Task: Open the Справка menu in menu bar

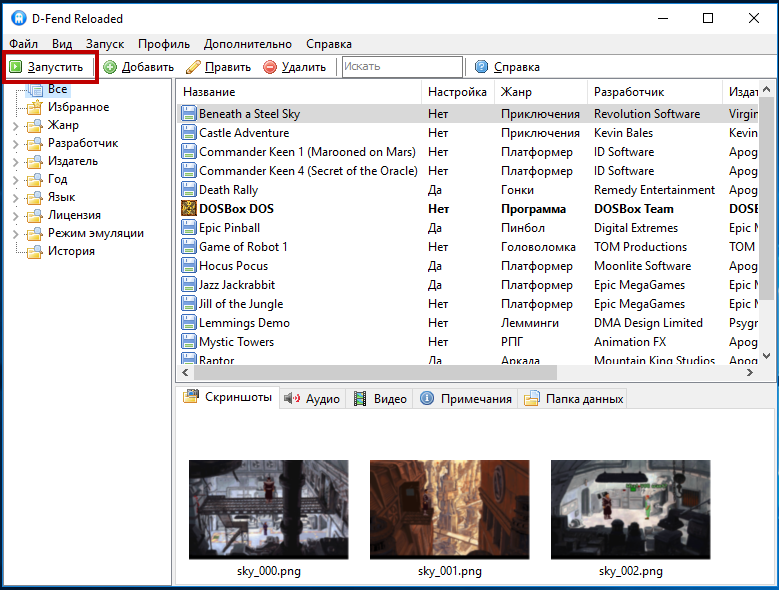Action: [329, 44]
